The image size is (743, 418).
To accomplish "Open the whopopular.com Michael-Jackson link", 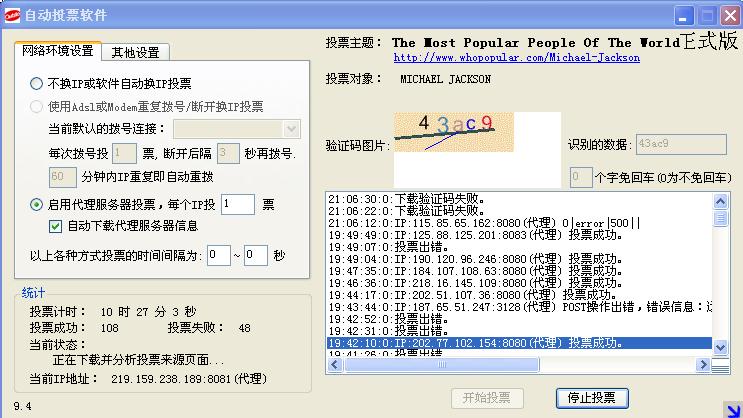I will 516,58.
